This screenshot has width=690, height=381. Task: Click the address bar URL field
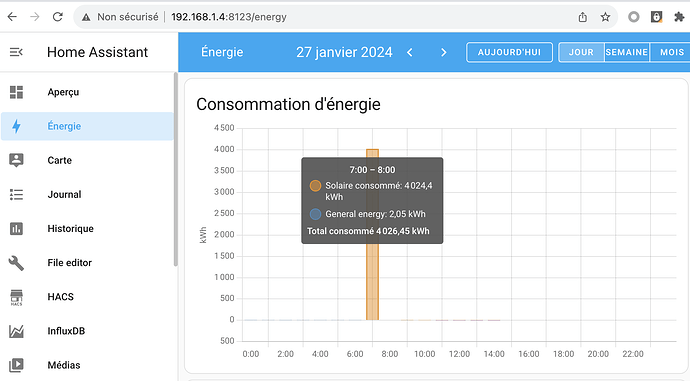tap(229, 17)
